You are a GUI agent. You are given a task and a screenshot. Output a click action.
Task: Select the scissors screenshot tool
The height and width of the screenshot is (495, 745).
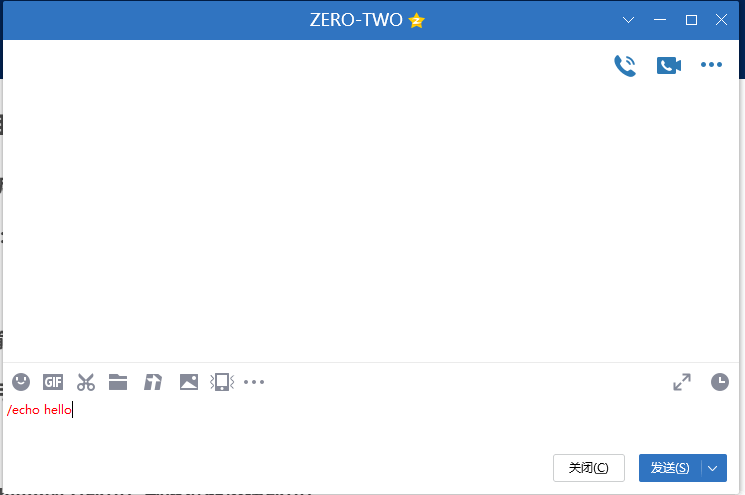(x=86, y=382)
